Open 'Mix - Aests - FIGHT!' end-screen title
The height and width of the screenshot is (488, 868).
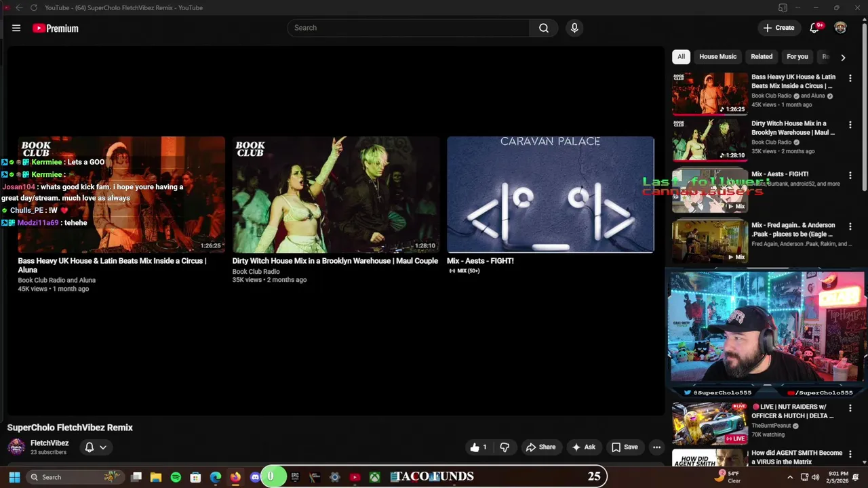(x=480, y=261)
